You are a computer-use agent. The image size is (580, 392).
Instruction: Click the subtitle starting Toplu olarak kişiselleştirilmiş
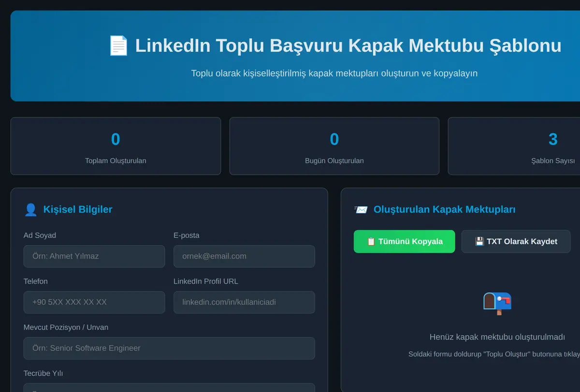pyautogui.click(x=334, y=73)
